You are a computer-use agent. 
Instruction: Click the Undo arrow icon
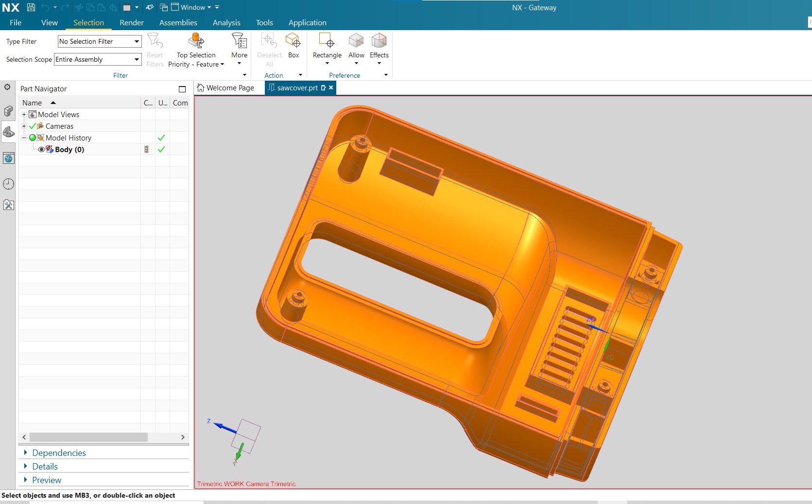coord(45,7)
